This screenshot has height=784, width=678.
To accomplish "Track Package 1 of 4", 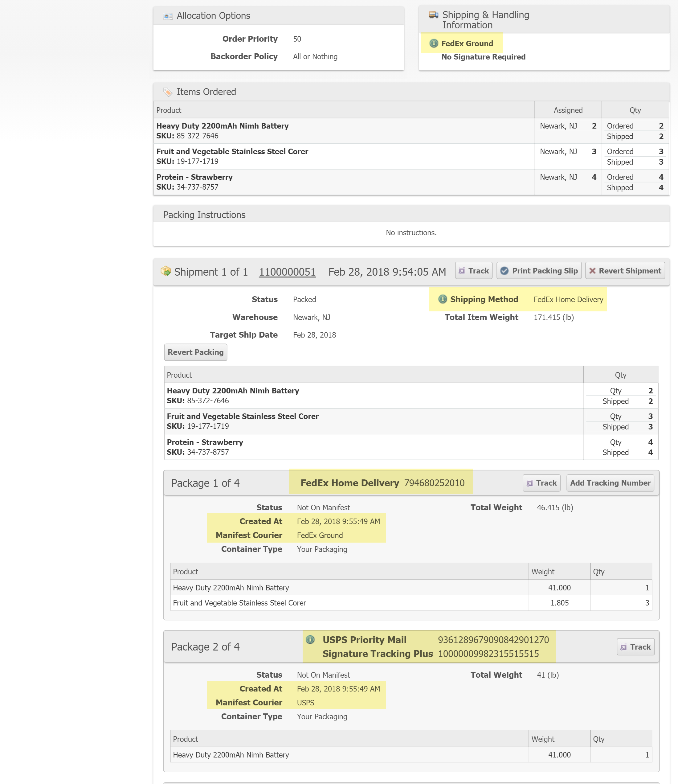I will click(x=541, y=483).
